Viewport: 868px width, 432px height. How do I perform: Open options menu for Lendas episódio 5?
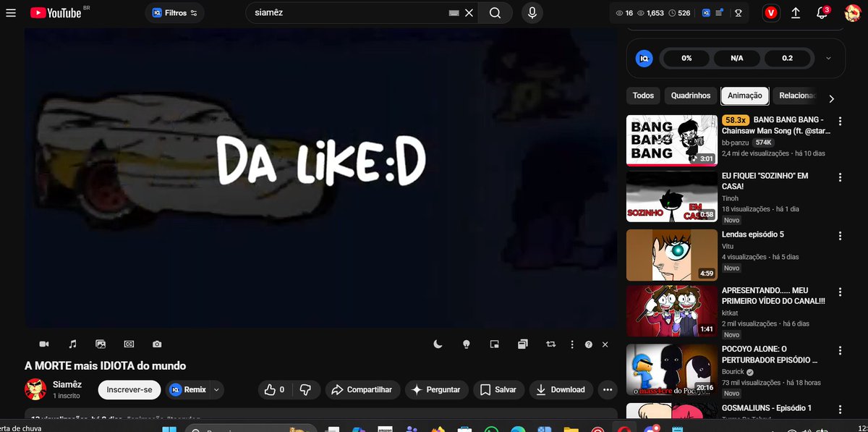840,236
